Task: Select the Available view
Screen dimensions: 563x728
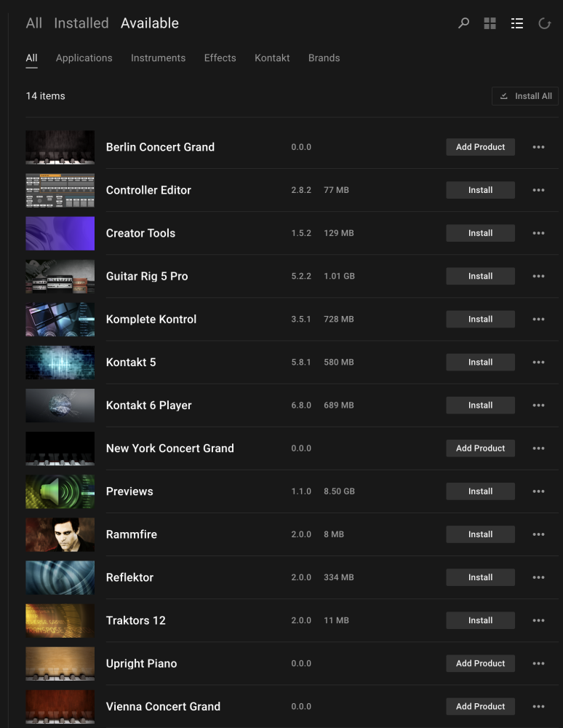Action: [150, 23]
